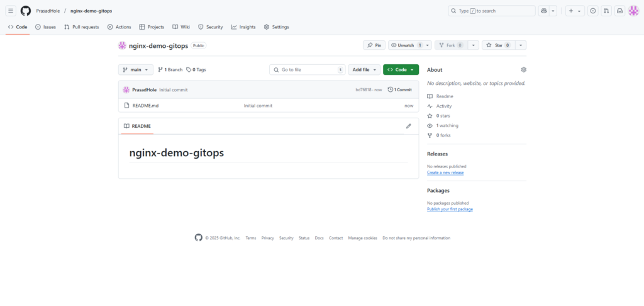The height and width of the screenshot is (306, 644).
Task: Open the footer Terms link
Action: tap(251, 238)
